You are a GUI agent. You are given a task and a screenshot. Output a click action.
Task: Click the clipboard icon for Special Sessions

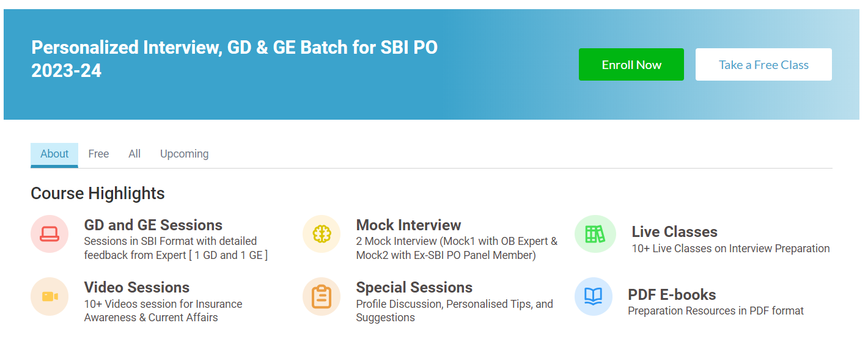click(322, 297)
